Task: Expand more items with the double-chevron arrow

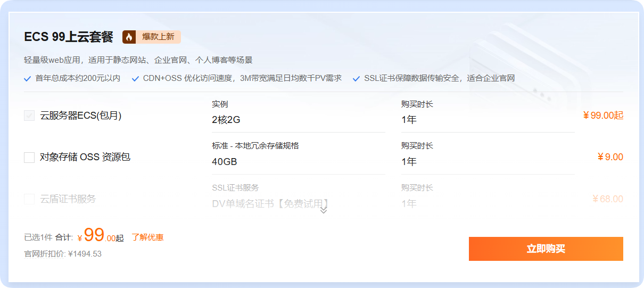Action: pyautogui.click(x=324, y=210)
